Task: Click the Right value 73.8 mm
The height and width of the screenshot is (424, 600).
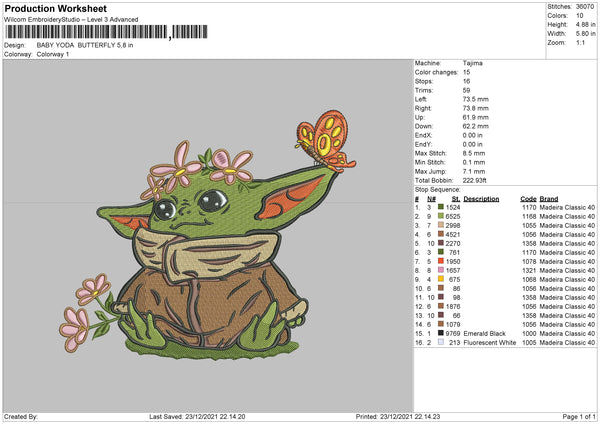Action: (x=476, y=108)
